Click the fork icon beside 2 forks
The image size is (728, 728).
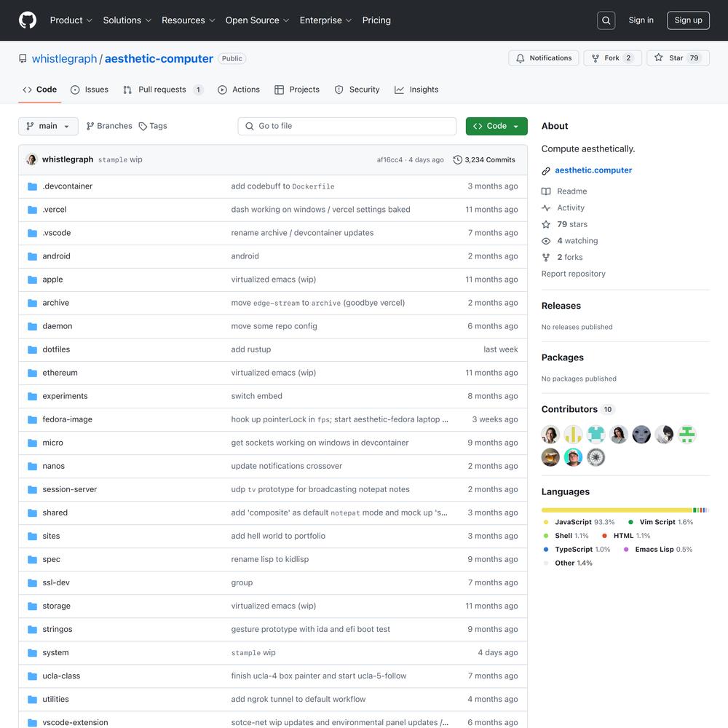pyautogui.click(x=546, y=257)
